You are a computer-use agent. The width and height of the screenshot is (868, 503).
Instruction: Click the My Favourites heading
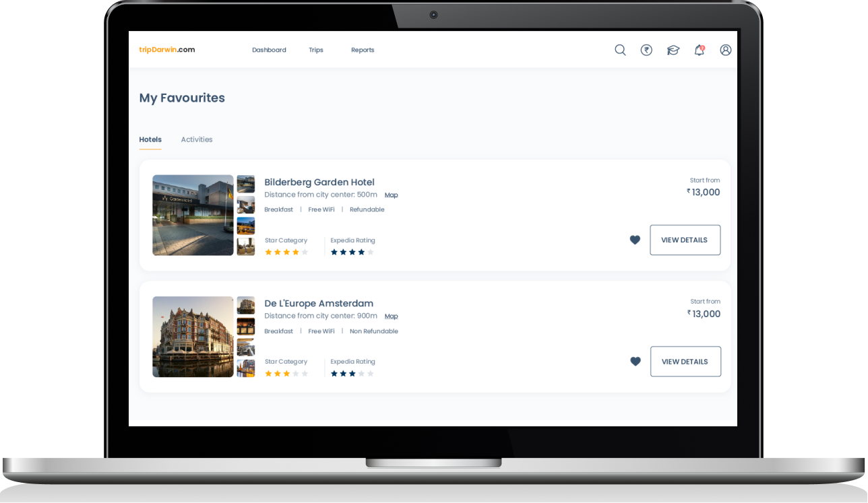click(x=182, y=98)
